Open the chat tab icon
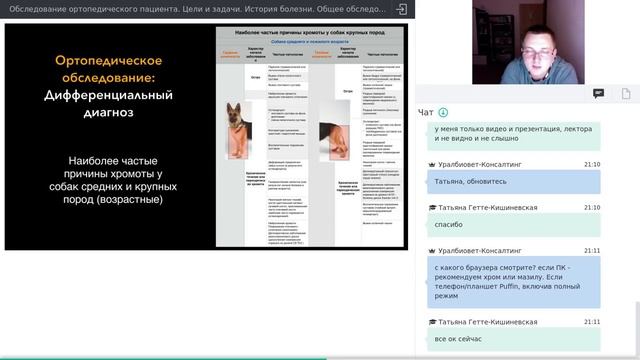Viewport: 640px width, 360px height. point(598,93)
